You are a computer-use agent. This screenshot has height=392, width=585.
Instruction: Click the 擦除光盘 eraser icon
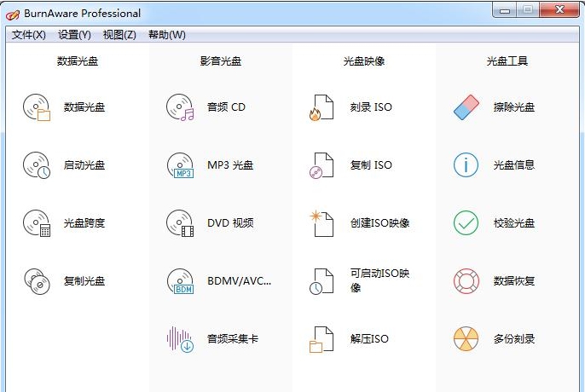click(466, 107)
